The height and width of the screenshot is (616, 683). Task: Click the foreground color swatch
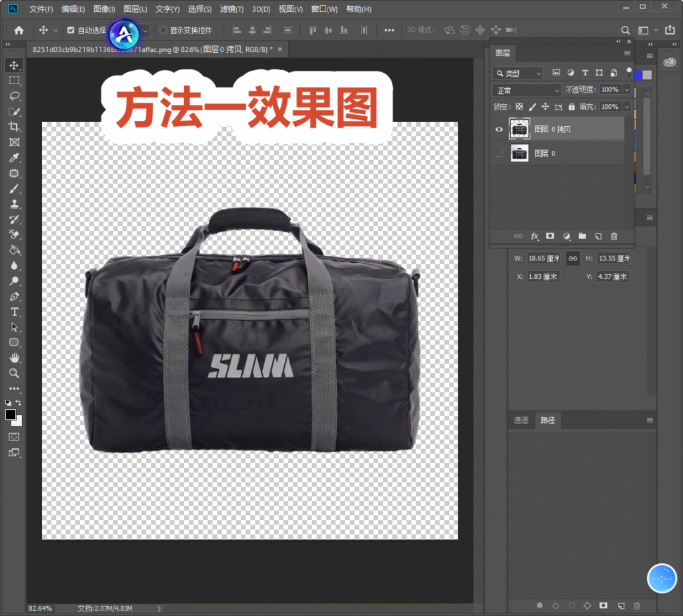11,414
